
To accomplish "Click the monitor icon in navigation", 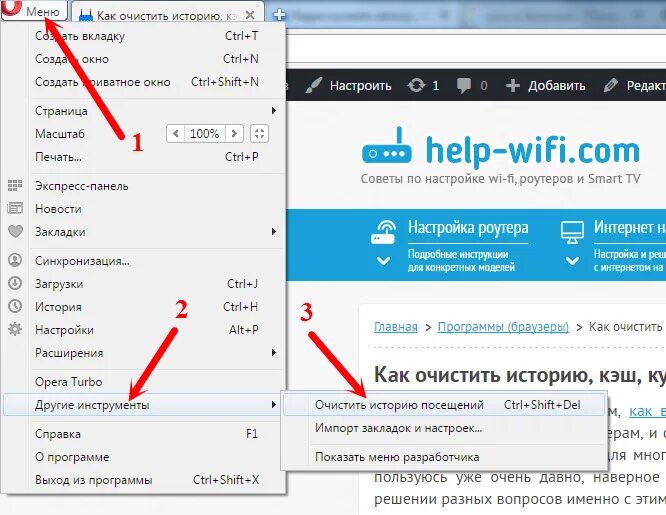I will pos(572,232).
